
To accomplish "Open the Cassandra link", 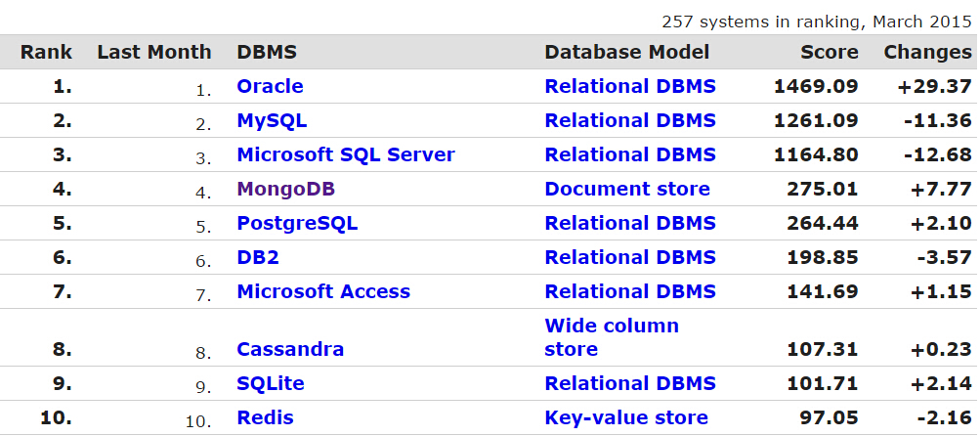I will 290,349.
